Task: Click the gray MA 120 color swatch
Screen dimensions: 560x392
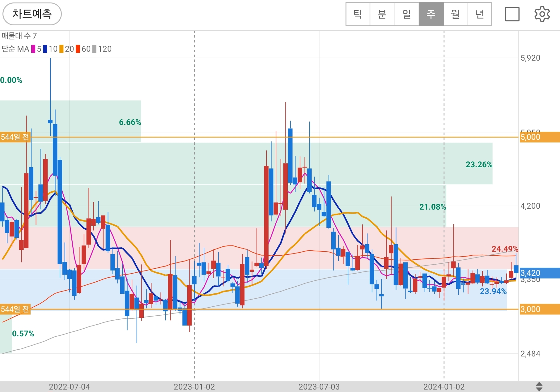Action: 94,49
